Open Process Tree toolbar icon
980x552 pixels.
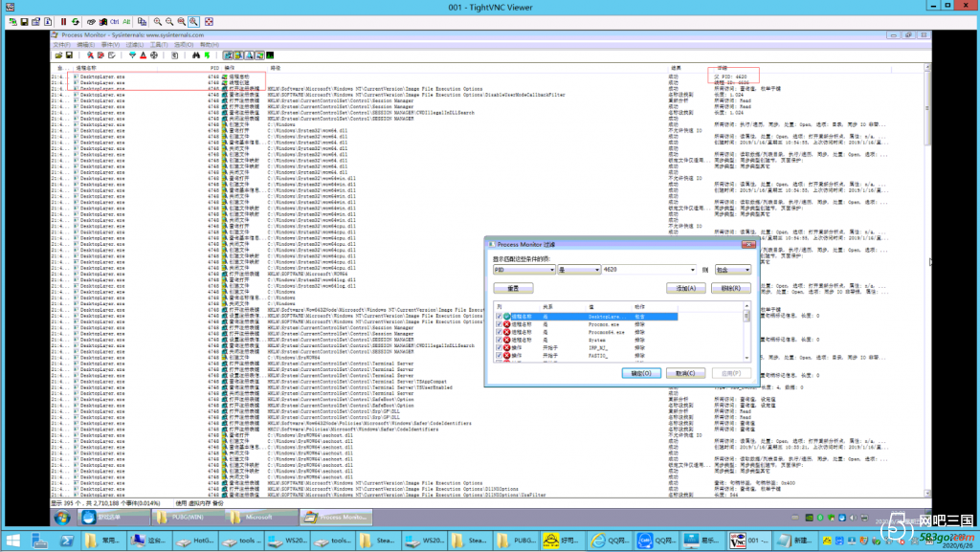click(174, 55)
